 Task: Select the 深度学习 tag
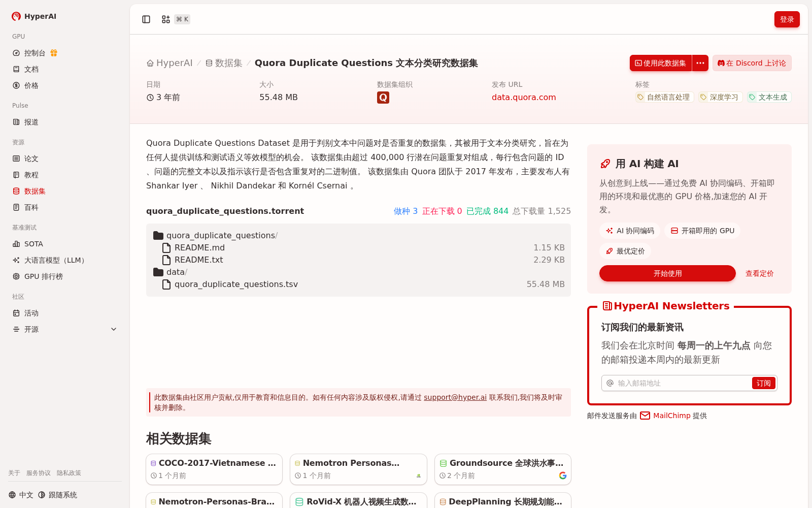pos(721,97)
